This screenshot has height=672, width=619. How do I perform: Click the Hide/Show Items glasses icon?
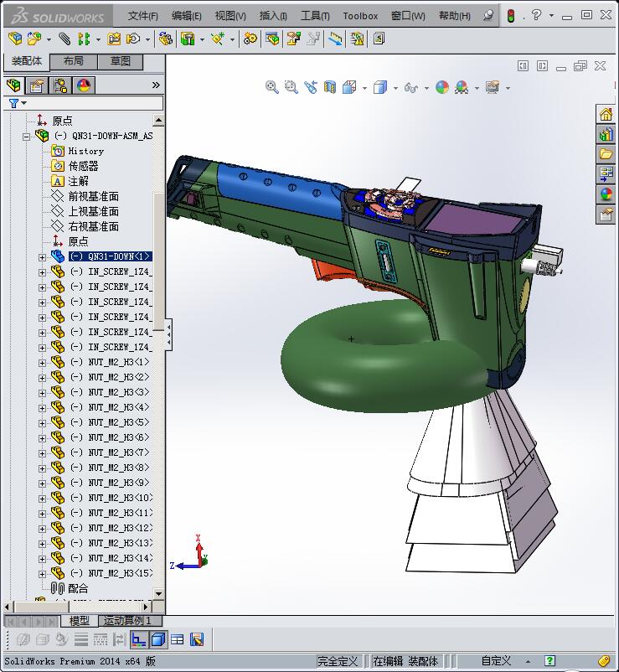point(410,88)
